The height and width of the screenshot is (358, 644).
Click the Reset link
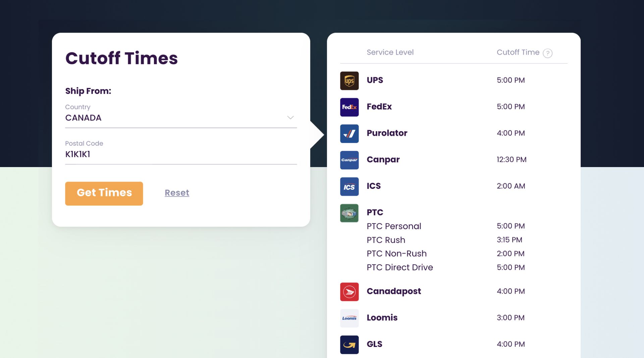coord(177,193)
